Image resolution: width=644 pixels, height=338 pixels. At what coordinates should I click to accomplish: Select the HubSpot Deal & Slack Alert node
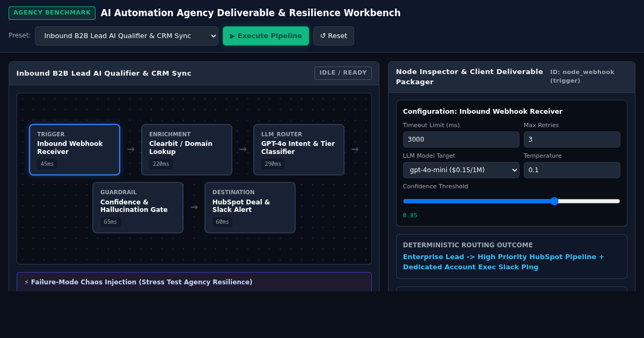coord(250,208)
